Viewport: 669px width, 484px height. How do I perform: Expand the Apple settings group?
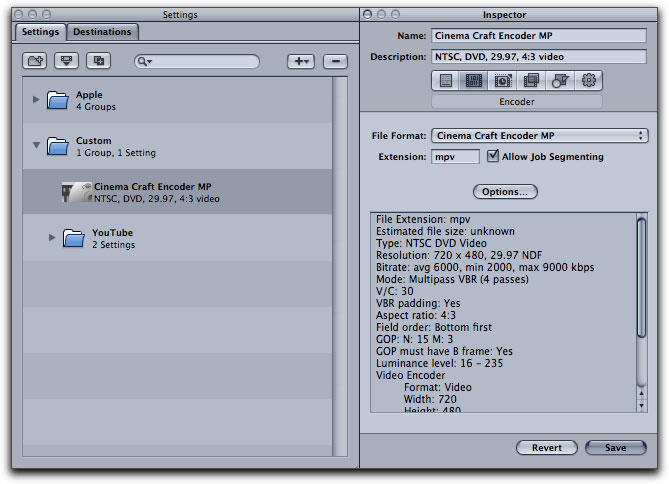[36, 100]
